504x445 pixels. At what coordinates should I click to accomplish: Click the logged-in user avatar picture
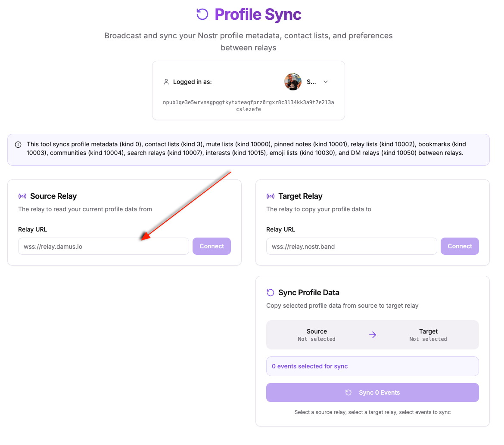click(293, 82)
